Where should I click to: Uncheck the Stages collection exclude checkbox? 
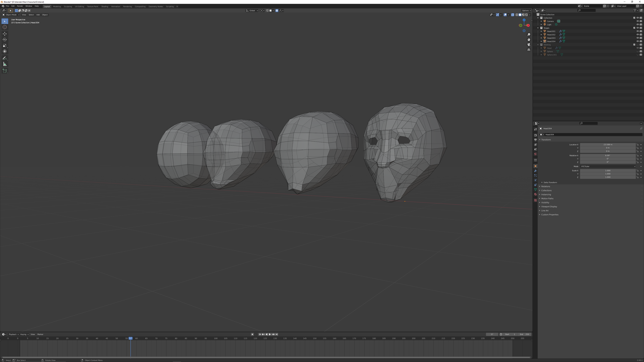click(634, 28)
